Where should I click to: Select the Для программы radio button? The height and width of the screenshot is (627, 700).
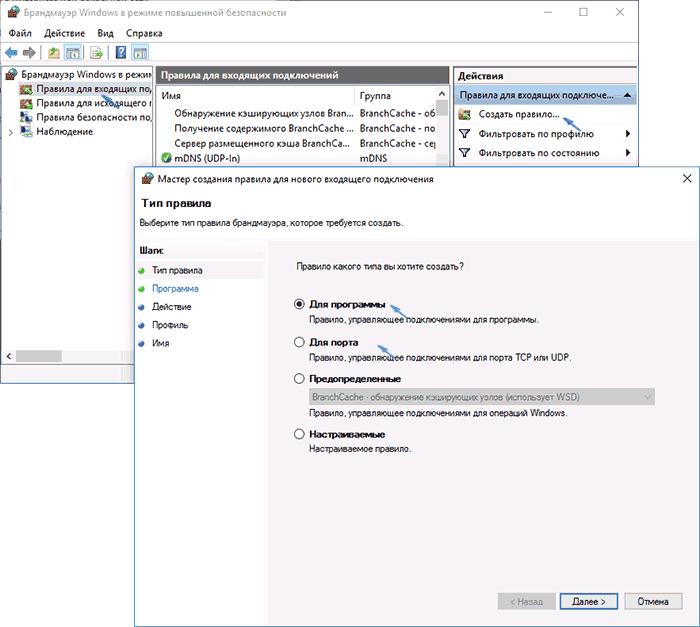tap(299, 304)
